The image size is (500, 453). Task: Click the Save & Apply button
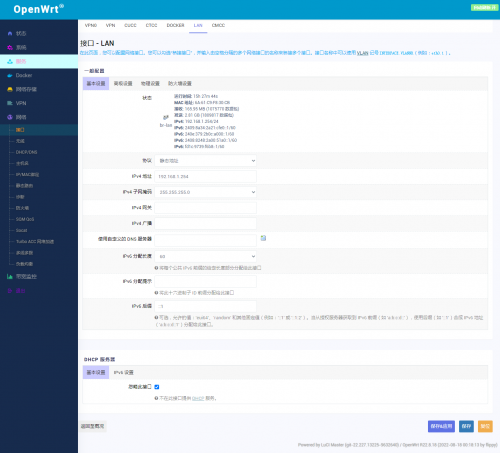[x=441, y=426]
